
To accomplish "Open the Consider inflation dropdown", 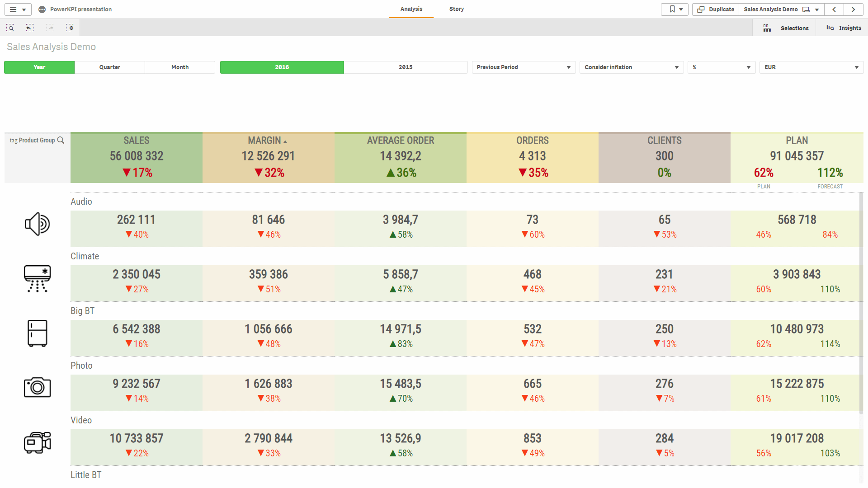I will (631, 67).
